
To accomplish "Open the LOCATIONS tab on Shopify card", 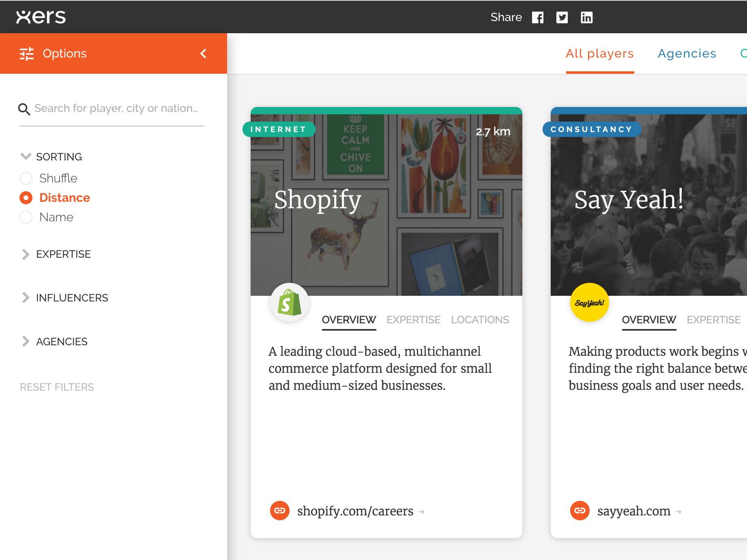I will [480, 320].
